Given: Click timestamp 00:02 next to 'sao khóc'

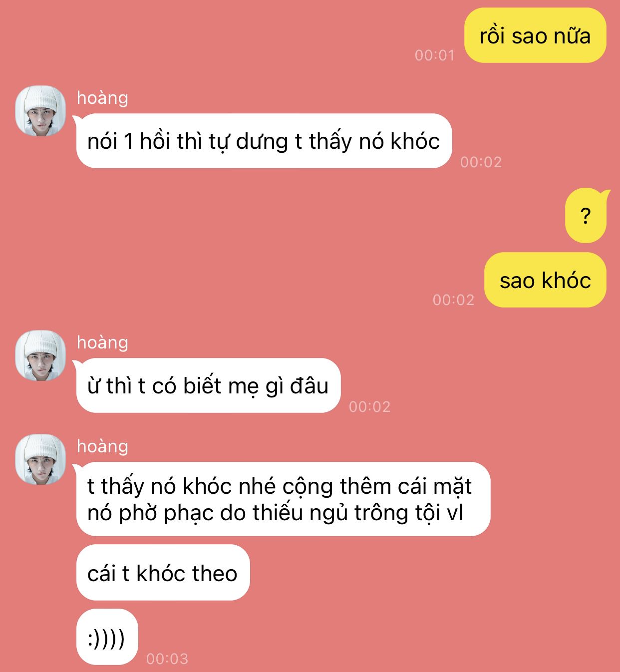Looking at the screenshot, I should (x=453, y=300).
